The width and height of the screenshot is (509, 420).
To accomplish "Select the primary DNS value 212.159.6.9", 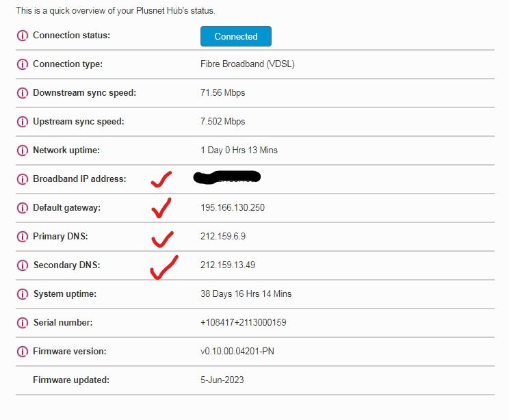I will point(222,237).
